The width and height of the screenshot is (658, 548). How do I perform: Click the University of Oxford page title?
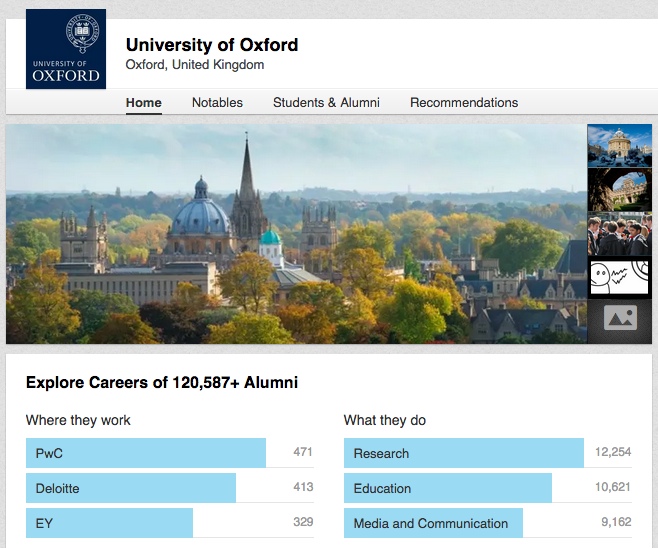tap(212, 45)
